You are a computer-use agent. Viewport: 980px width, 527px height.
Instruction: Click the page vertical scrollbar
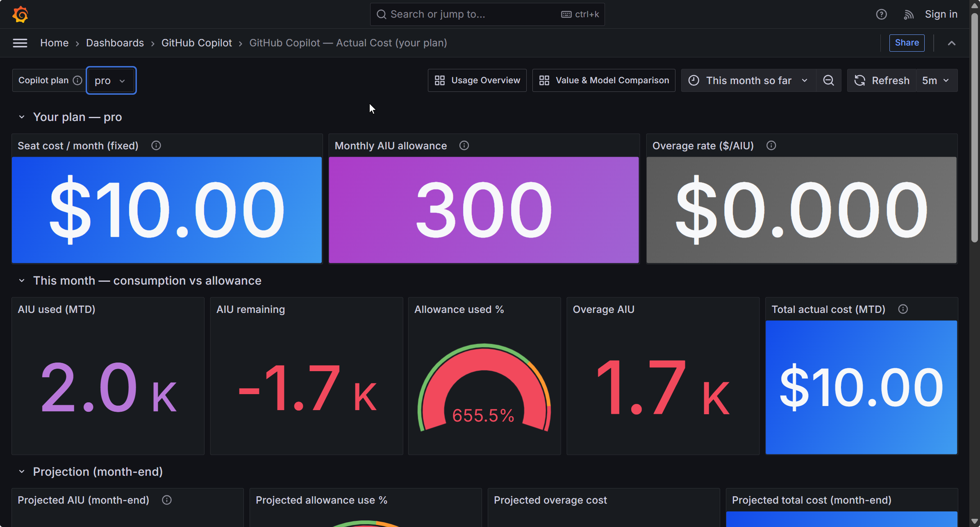click(x=975, y=127)
